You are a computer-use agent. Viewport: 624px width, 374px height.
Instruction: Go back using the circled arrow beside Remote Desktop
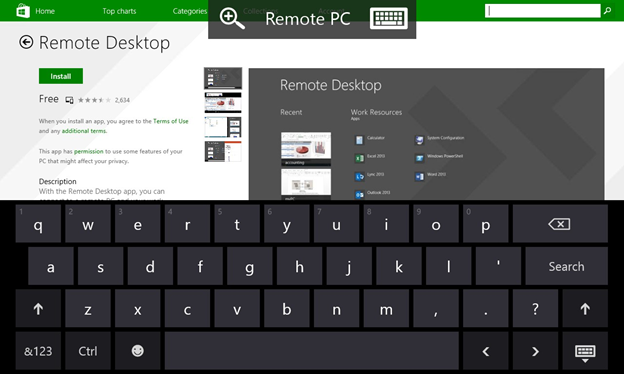point(26,42)
